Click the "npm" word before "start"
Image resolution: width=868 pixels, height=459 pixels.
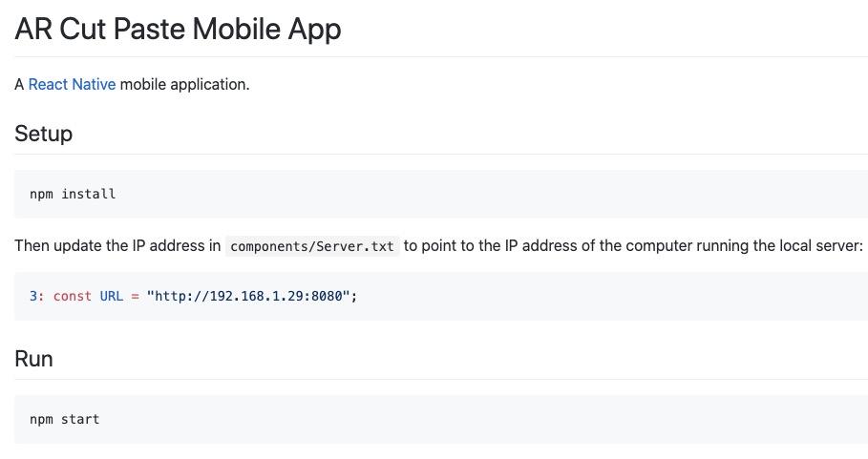41,419
